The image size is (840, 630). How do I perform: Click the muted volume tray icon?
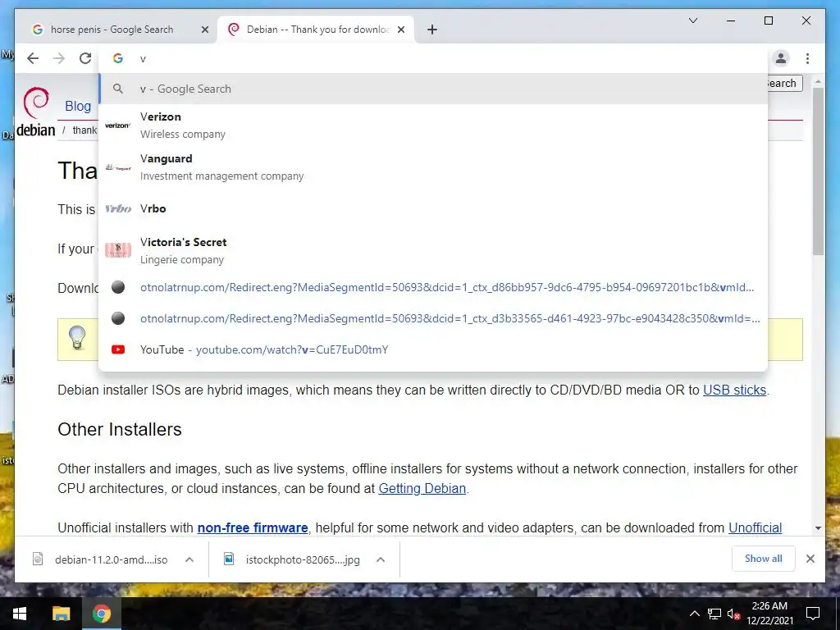click(733, 614)
